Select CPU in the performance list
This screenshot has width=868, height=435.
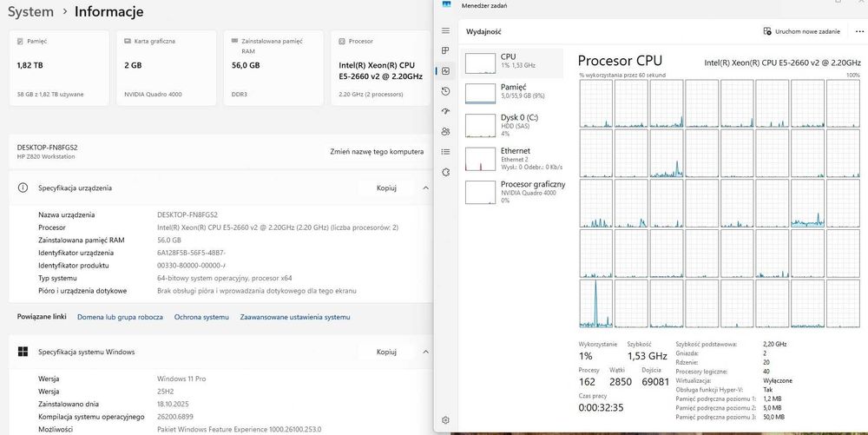(512, 63)
